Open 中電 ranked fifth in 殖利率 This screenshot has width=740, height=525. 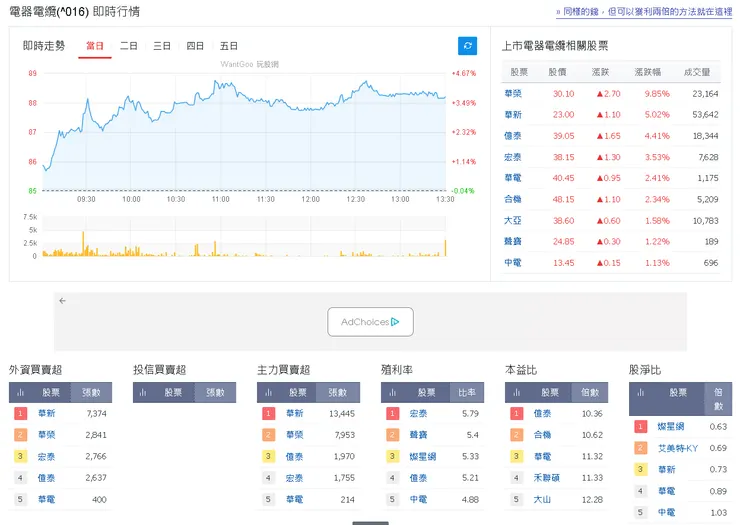[418, 499]
